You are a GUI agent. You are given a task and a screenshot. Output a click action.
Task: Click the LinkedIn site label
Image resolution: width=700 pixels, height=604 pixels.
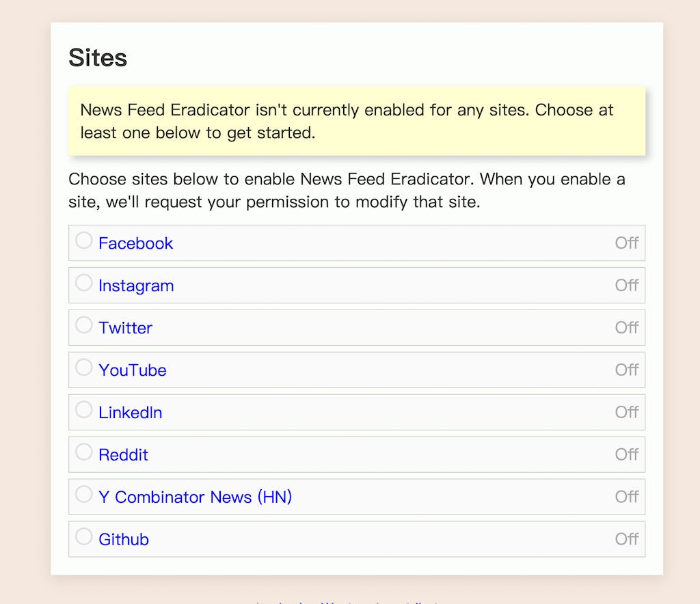(130, 413)
